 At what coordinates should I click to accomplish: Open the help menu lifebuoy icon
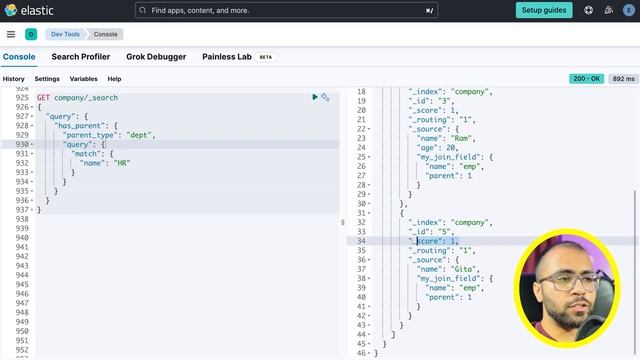(x=588, y=10)
